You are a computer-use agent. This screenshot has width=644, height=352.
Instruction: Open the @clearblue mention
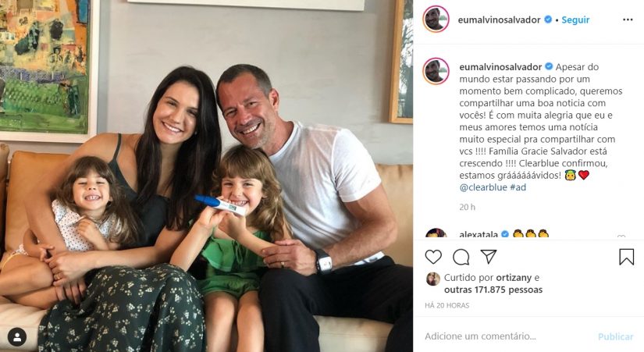click(483, 187)
